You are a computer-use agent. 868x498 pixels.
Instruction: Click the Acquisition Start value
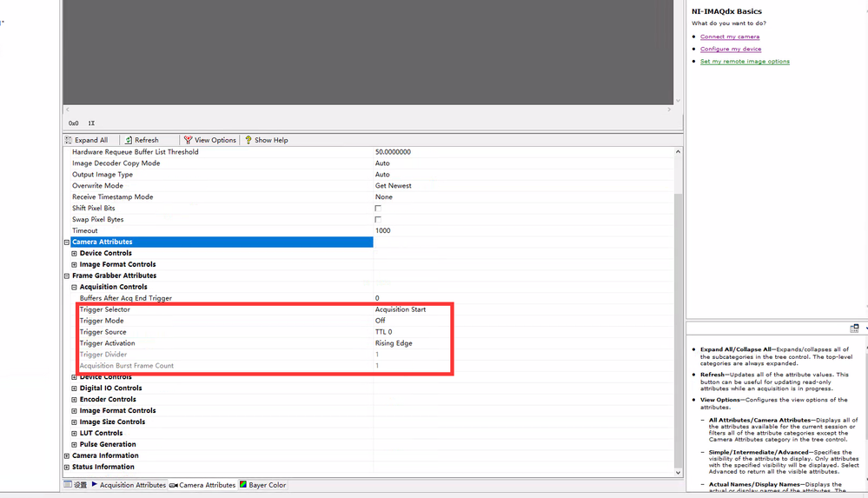[401, 309]
